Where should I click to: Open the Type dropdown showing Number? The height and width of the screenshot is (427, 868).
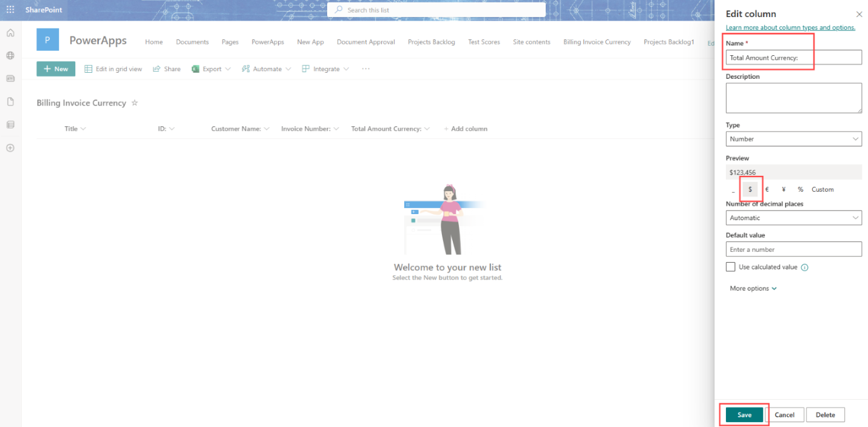[x=793, y=138]
